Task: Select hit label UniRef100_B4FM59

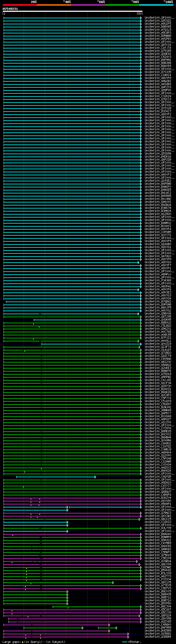Action: tap(158, 628)
